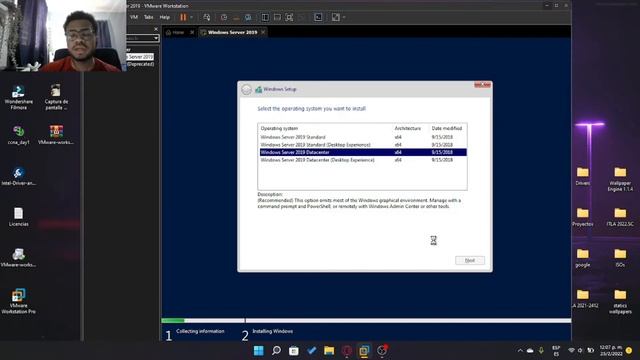Select the (Deprecated) library entry
640x360 pixels.
140,64
